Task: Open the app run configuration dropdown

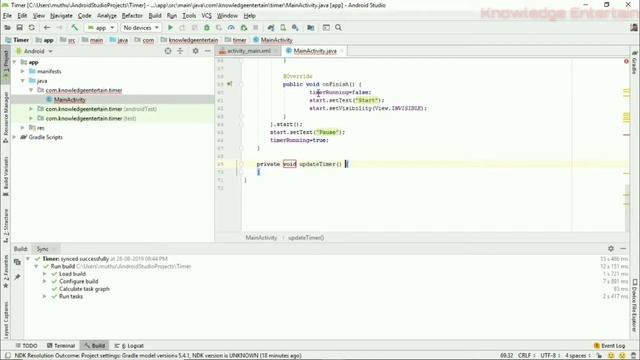Action: 101,28
